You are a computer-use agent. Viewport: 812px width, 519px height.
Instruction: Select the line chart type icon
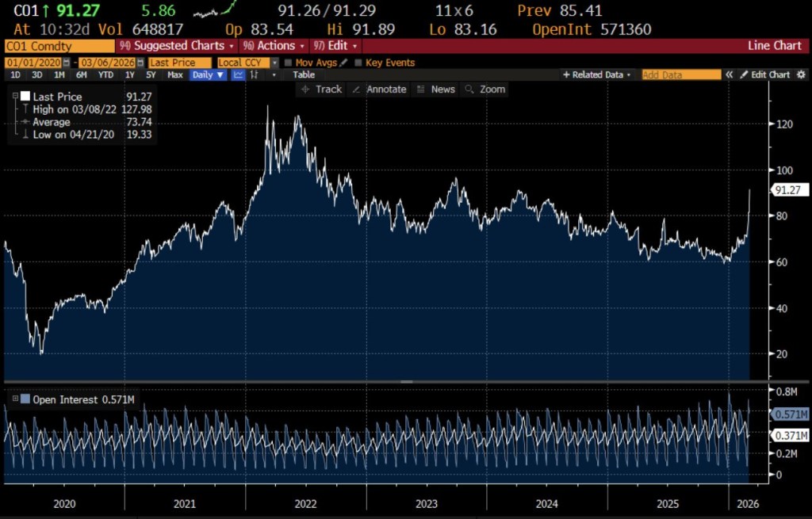coord(238,74)
